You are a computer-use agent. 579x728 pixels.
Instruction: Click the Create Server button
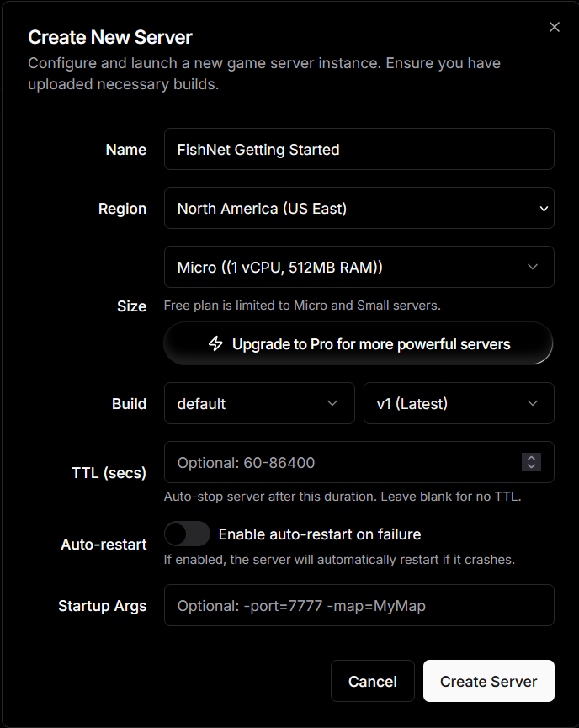[488, 681]
